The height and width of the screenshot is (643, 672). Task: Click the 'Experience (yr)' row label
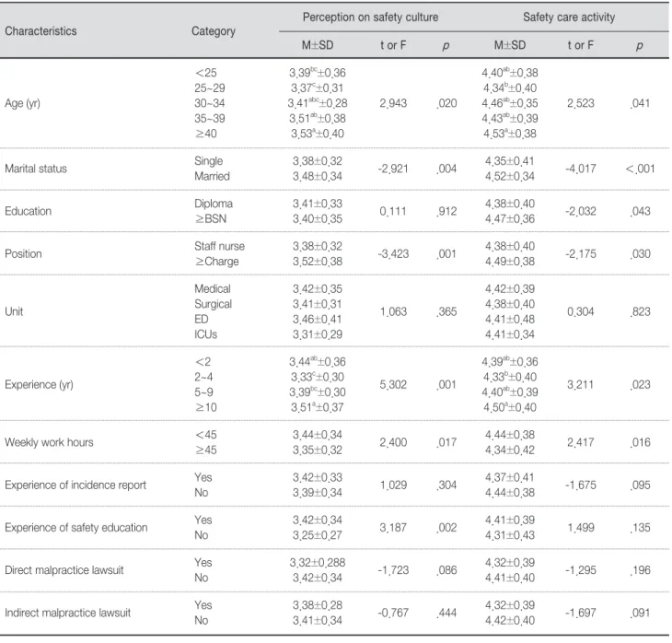39,385
